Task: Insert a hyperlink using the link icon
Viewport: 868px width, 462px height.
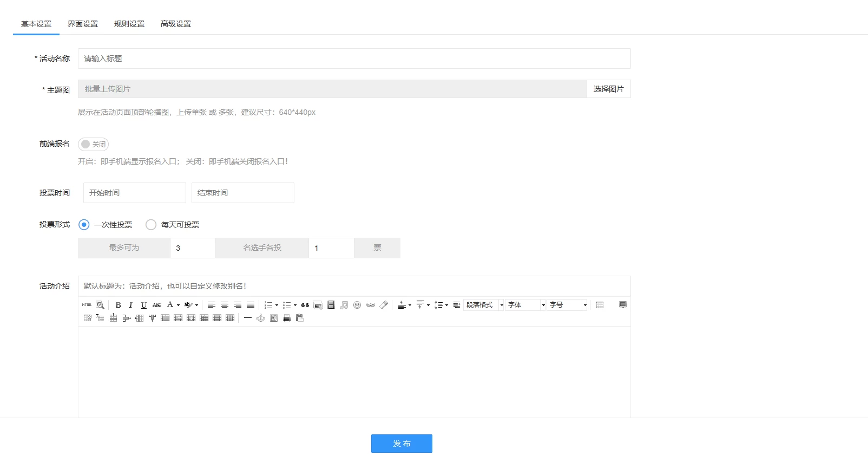Action: click(x=371, y=305)
